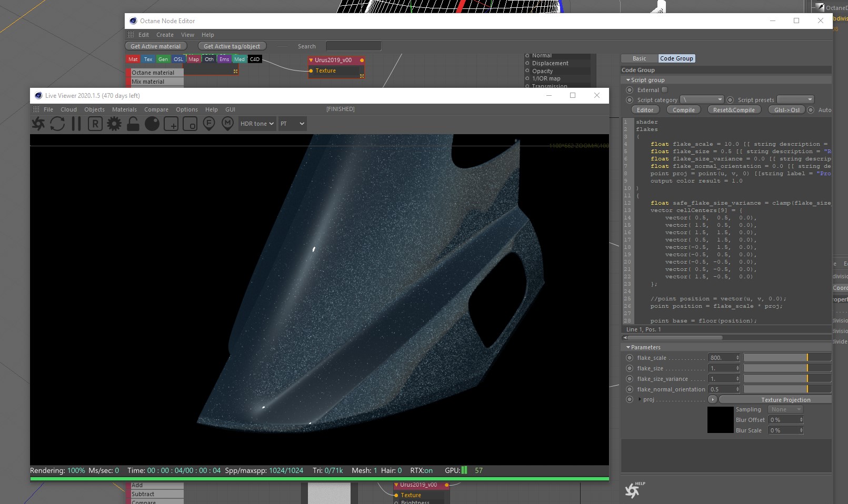Toggle the flake_scale animation radio dot
The width and height of the screenshot is (848, 504).
tap(630, 358)
